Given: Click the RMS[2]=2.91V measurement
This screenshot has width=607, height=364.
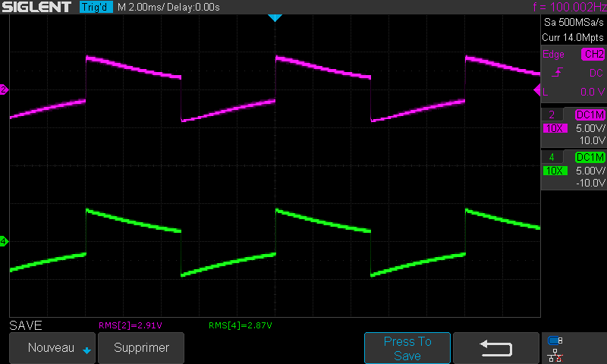Looking at the screenshot, I should 130,326.
